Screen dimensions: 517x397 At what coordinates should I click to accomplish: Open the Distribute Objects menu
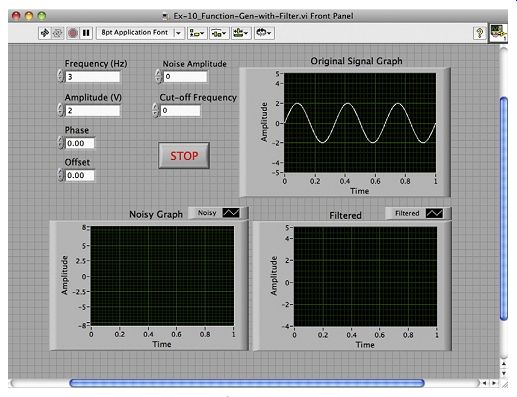[219, 33]
